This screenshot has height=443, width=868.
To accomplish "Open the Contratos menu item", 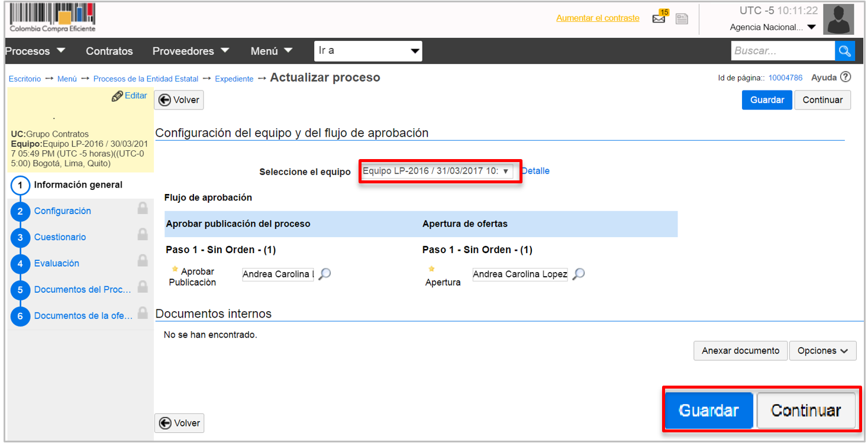I will click(109, 51).
